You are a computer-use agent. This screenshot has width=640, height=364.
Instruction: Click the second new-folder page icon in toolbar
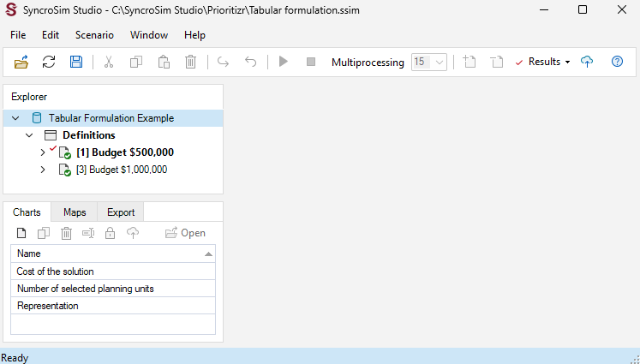[497, 62]
